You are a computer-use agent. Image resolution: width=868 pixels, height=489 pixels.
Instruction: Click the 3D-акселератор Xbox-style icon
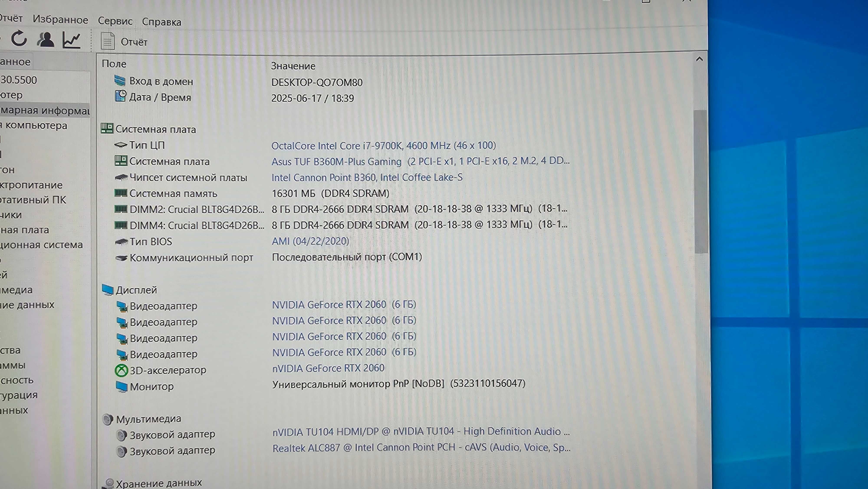(x=122, y=370)
